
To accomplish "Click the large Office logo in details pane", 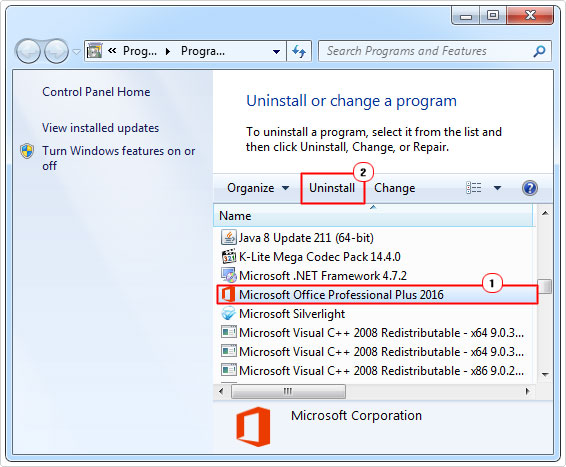I will (x=253, y=426).
